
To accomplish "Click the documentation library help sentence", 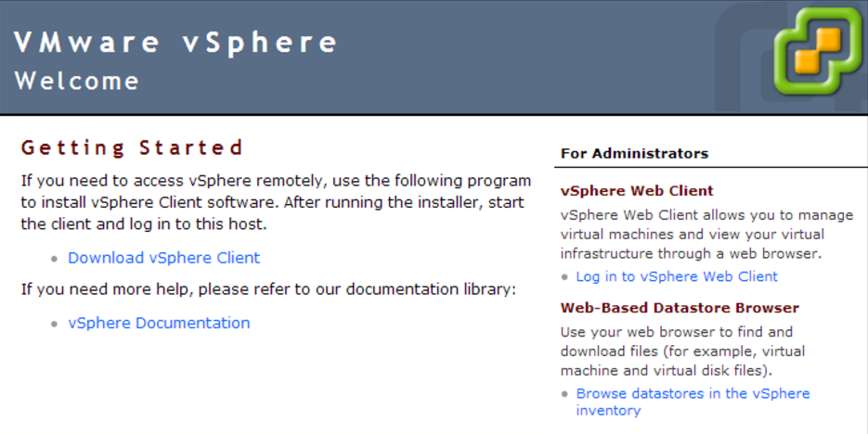I will tap(268, 289).
